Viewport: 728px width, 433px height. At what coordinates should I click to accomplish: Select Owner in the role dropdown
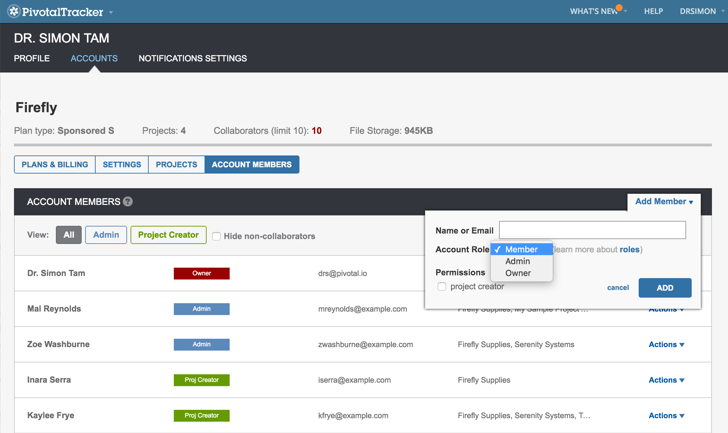(518, 273)
